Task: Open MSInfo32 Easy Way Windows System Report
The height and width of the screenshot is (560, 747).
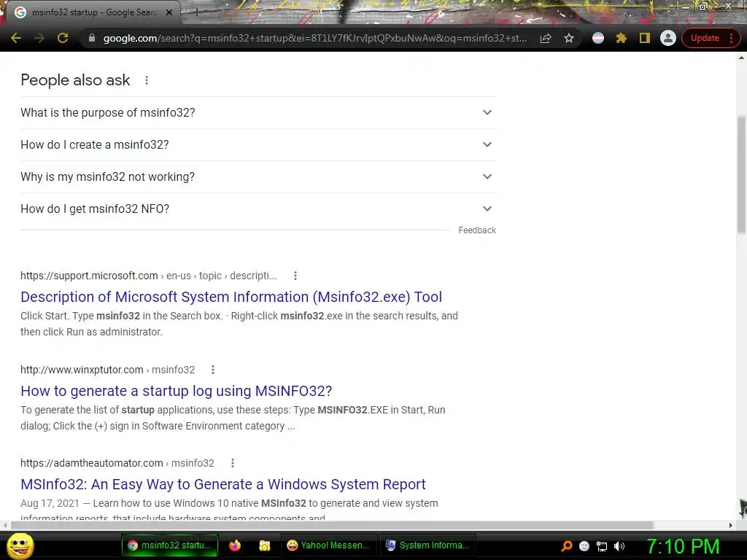Action: coord(223,484)
